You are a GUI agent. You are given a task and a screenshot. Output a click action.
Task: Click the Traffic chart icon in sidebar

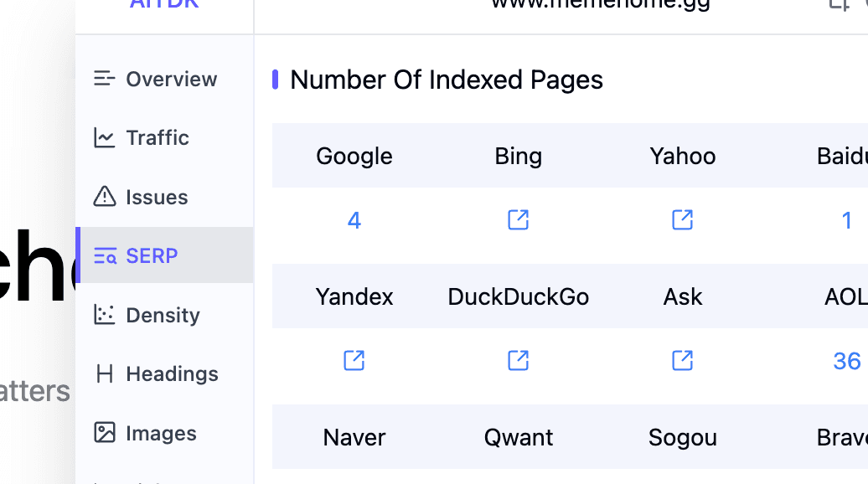(104, 137)
